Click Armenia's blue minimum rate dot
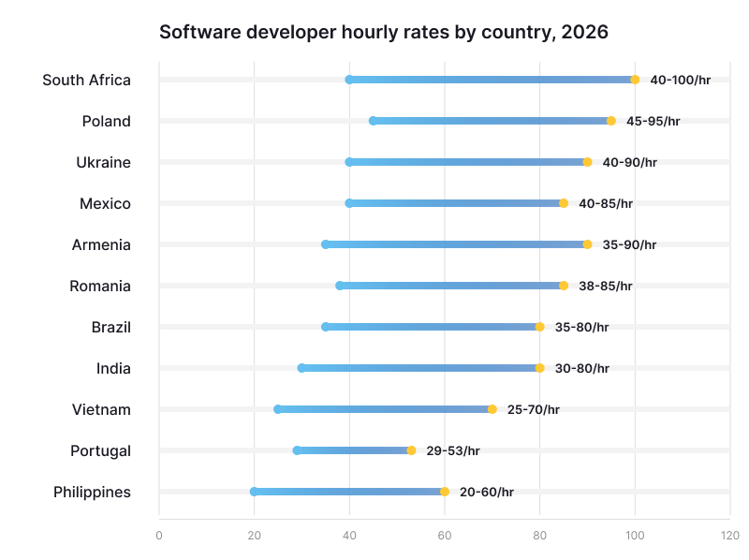 click(x=325, y=244)
